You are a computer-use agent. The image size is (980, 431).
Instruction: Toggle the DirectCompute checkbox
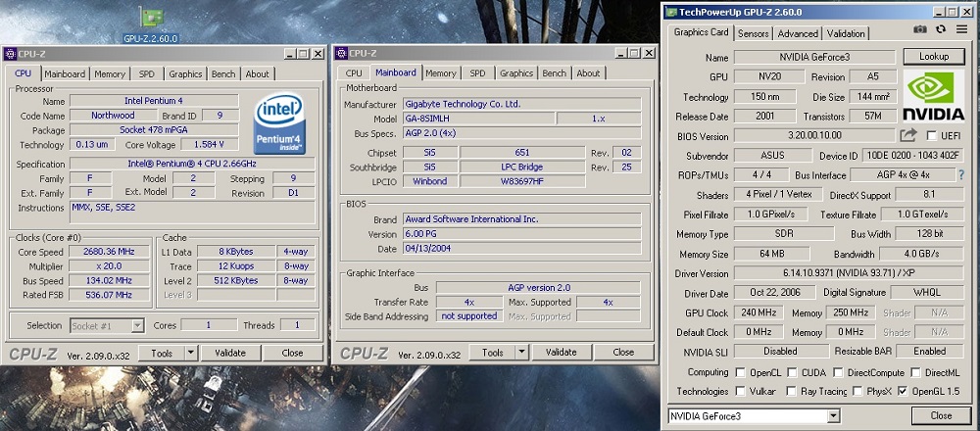click(838, 373)
